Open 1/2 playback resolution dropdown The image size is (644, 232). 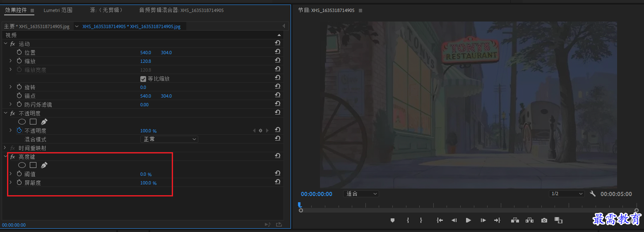tap(567, 194)
